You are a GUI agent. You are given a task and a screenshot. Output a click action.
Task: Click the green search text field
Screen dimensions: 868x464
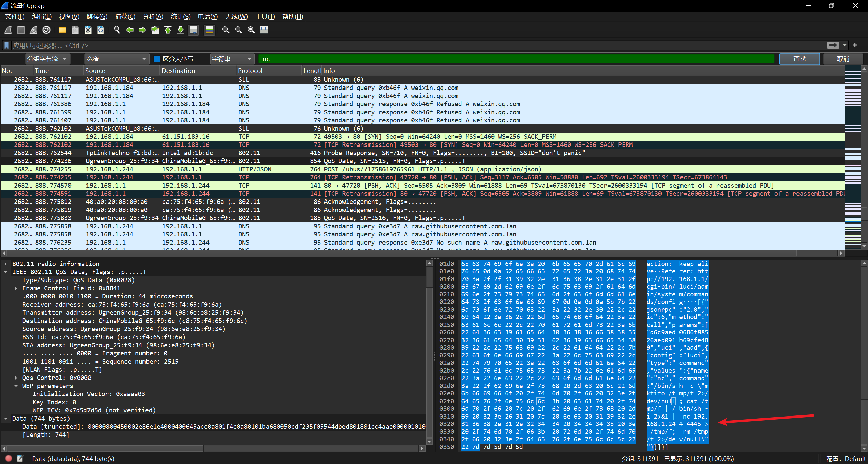coord(515,59)
